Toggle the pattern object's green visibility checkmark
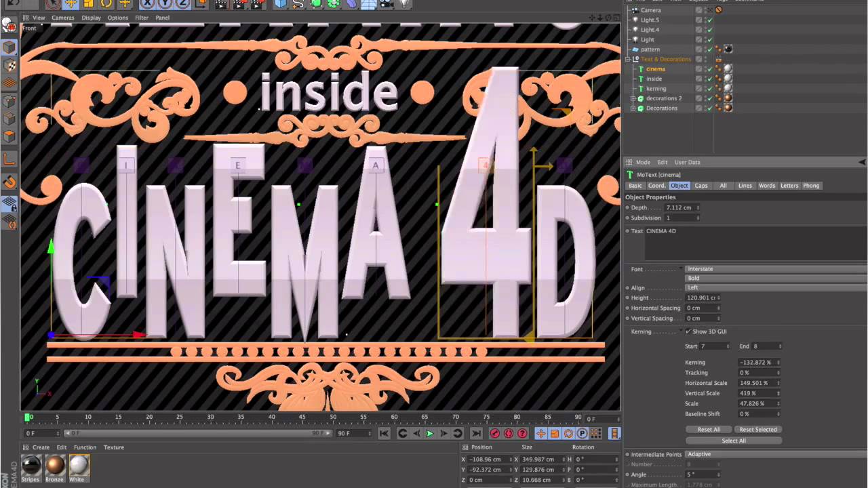The image size is (868, 488). (709, 49)
